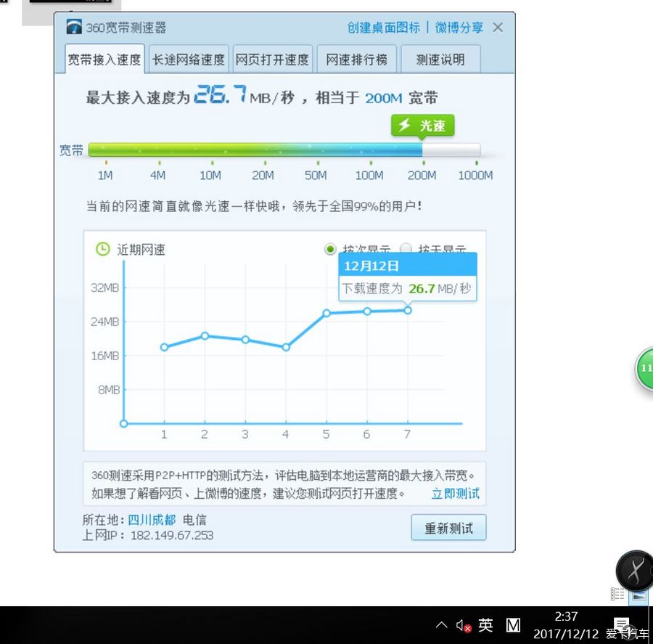Close the 360 broadband speed tester window
This screenshot has height=644, width=653.
498,28
